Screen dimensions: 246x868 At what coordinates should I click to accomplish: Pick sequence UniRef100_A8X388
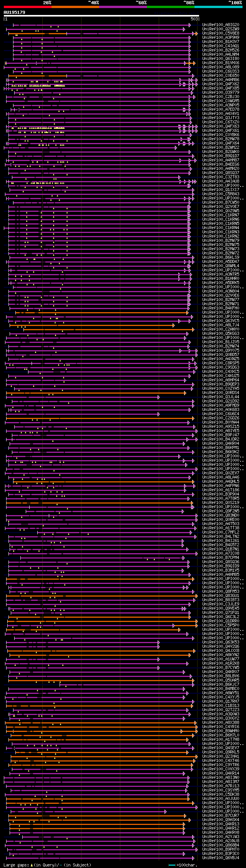tap(221, 722)
